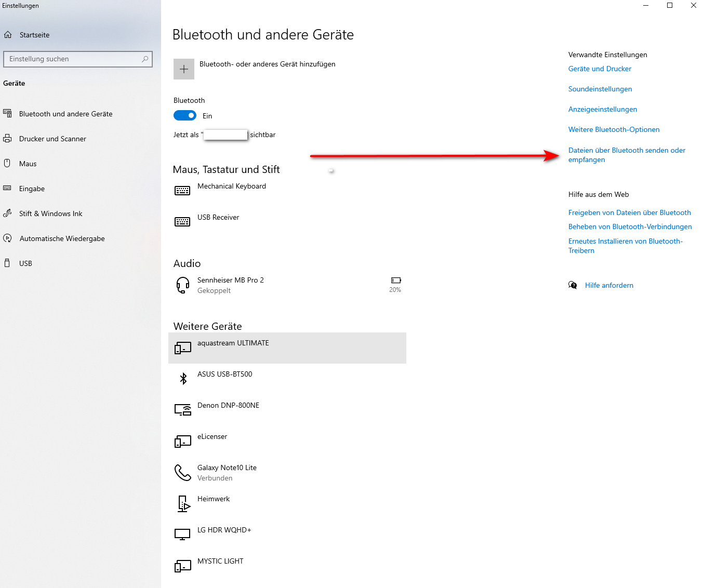Viewport: 703px width, 588px height.
Task: Select the Denon DNP-800NE device name
Action: pyautogui.click(x=228, y=405)
